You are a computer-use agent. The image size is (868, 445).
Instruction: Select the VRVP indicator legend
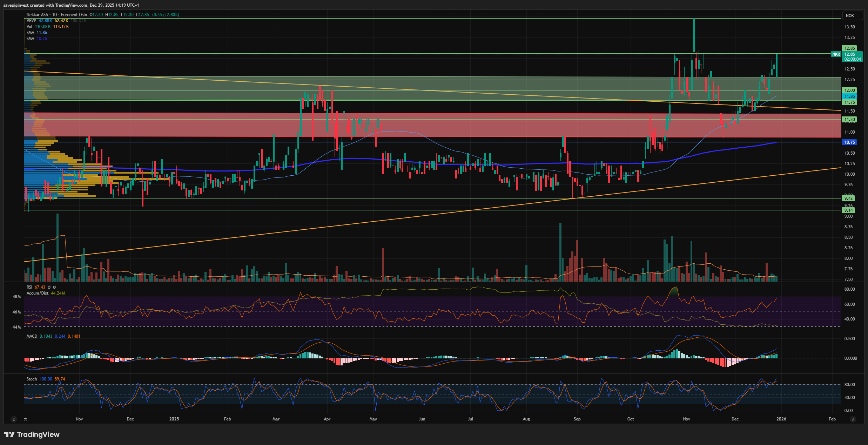tap(31, 21)
